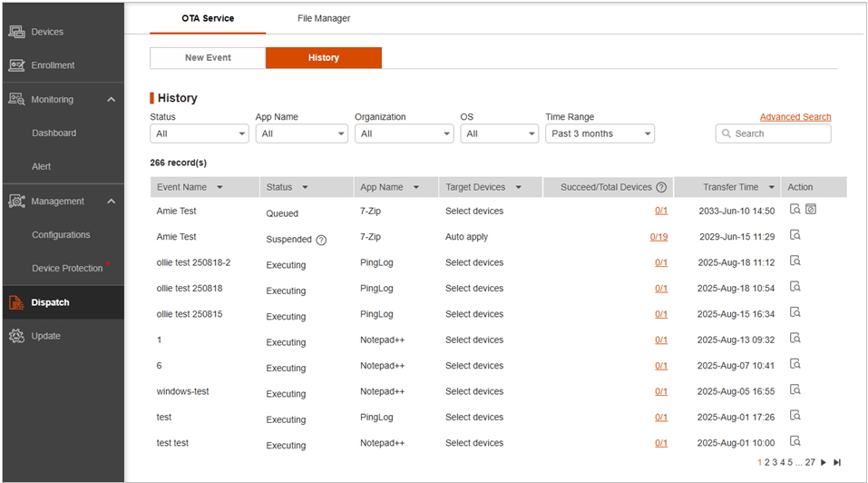The image size is (868, 483).
Task: Open the App Name filter dropdown
Action: pyautogui.click(x=301, y=133)
